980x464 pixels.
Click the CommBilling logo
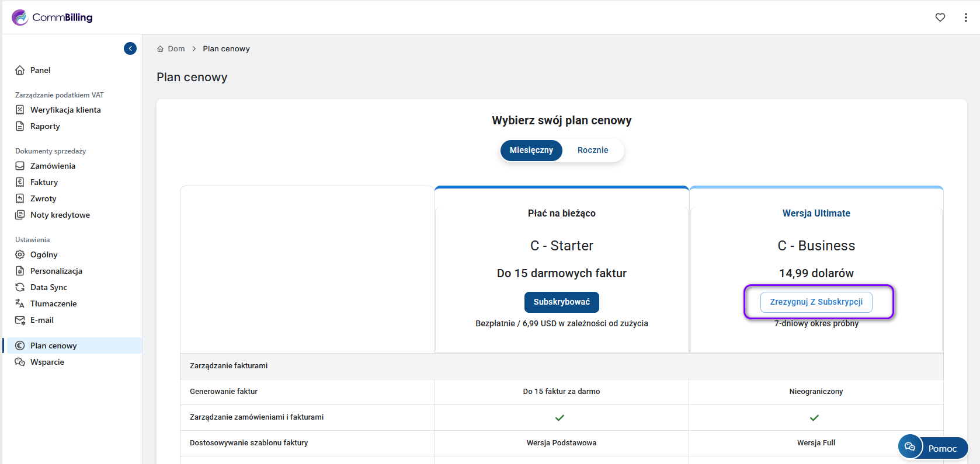[53, 18]
